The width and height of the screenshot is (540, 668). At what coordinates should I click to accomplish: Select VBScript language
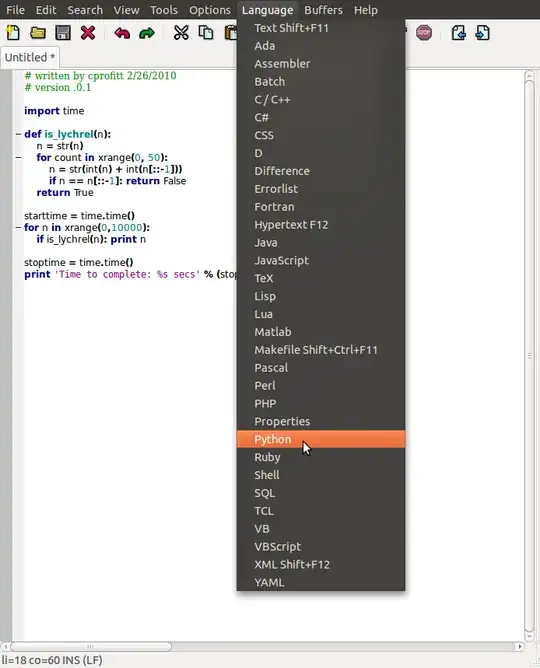pos(321,547)
